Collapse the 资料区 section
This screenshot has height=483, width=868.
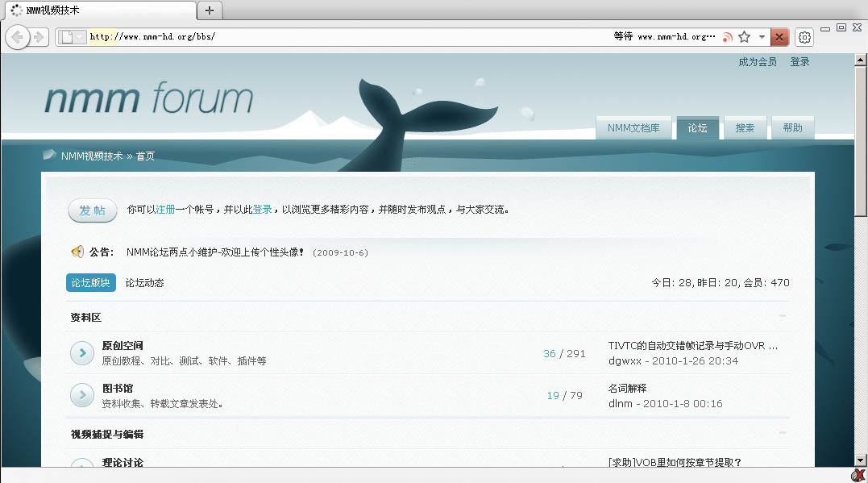coord(783,316)
